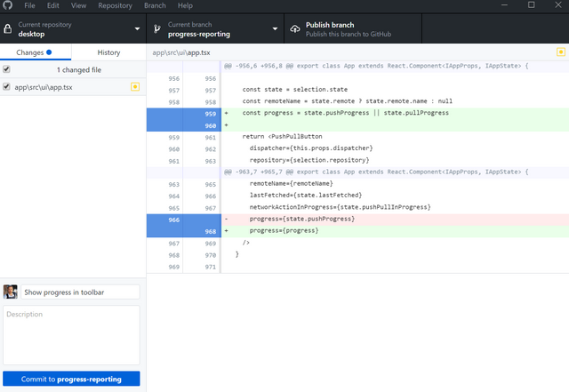Click the line 'return <PushPullButton'
569x392 pixels.
[x=283, y=137]
